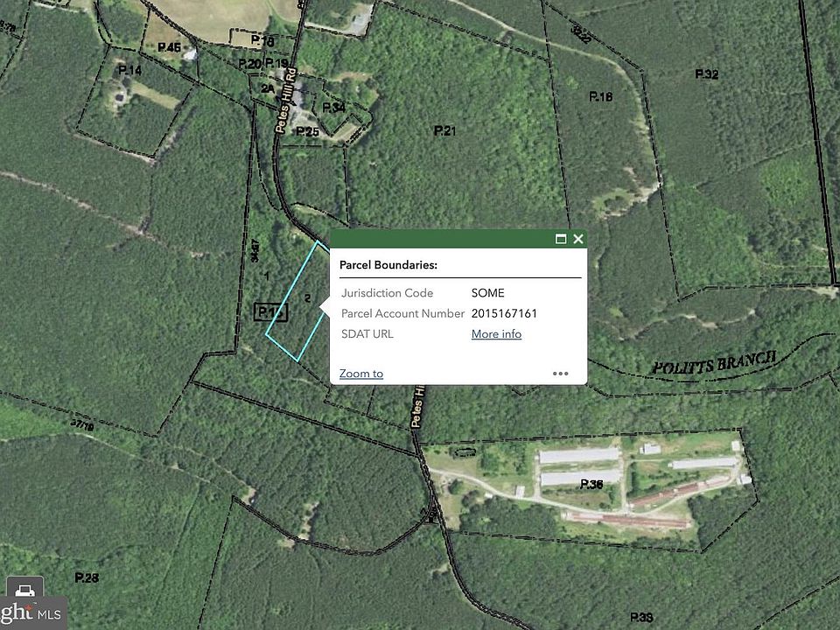
Task: Close the Parcel Boundaries popup
Action: tap(578, 239)
